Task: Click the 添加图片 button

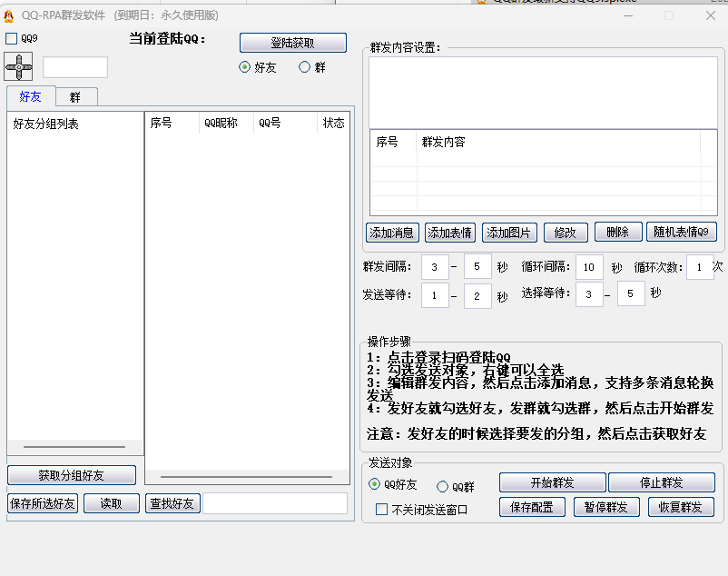Action: coord(509,233)
